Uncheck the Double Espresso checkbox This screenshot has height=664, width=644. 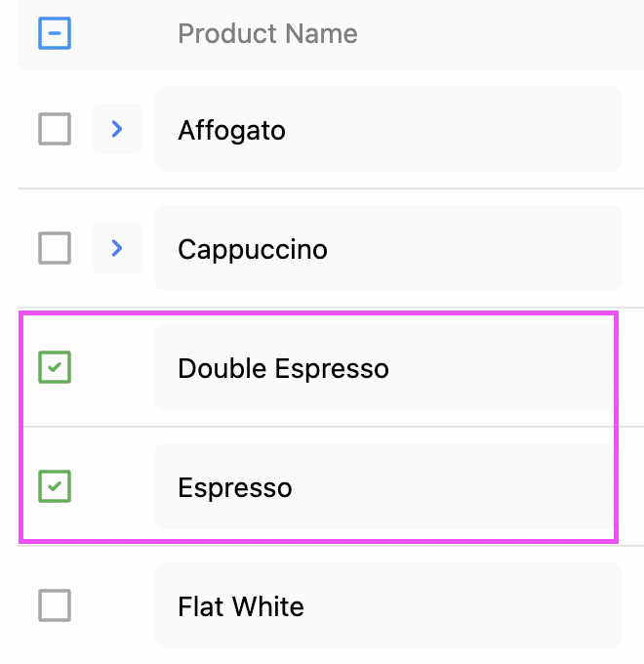[x=55, y=367]
